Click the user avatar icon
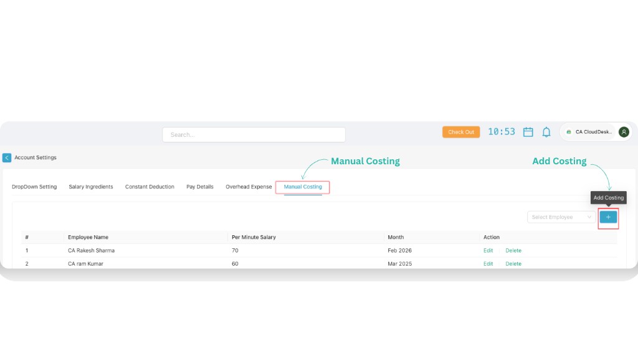This screenshot has width=638, height=364. [x=624, y=132]
